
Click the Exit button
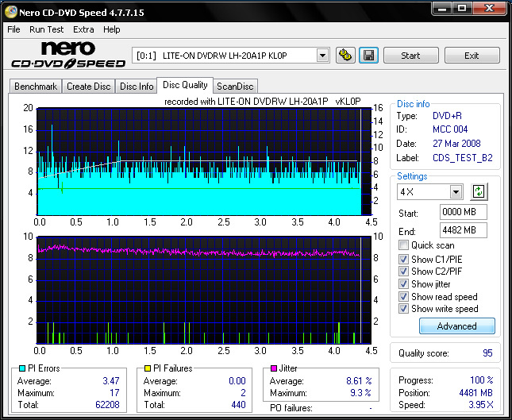472,56
